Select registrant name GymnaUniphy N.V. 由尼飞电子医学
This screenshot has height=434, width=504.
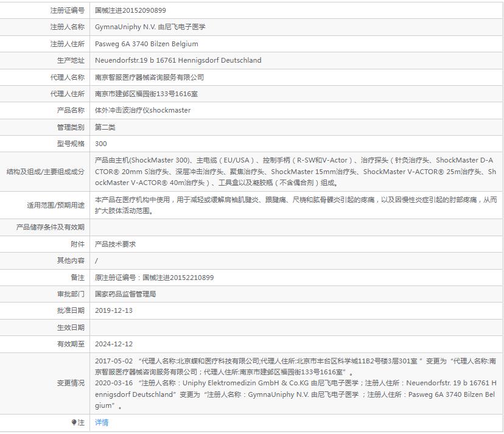150,27
